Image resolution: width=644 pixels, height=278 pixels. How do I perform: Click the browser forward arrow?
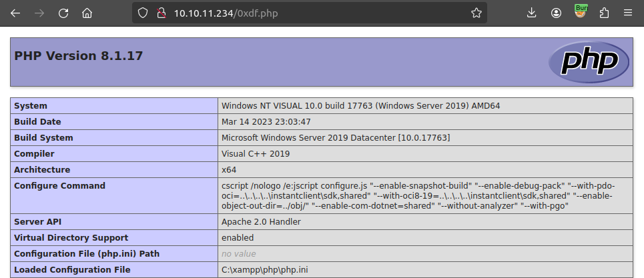(39, 13)
